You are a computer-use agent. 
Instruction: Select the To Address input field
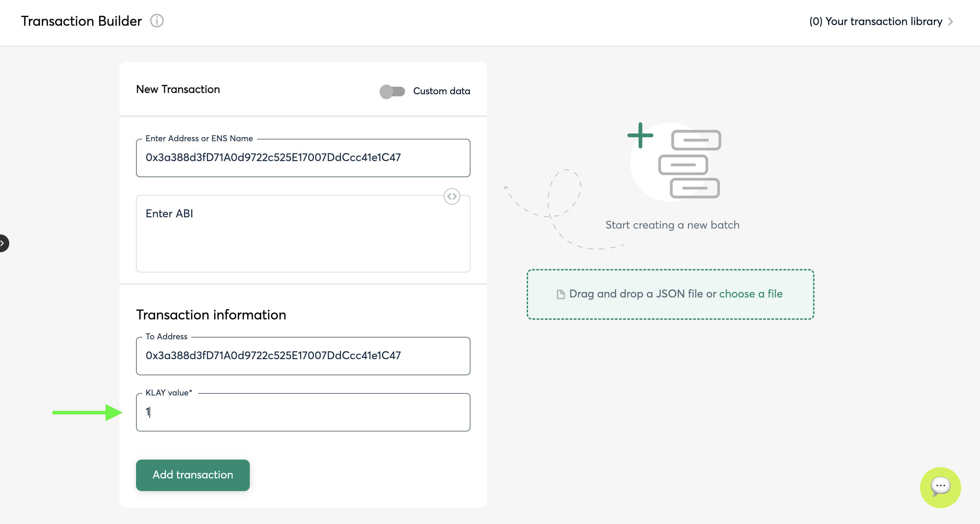point(303,356)
